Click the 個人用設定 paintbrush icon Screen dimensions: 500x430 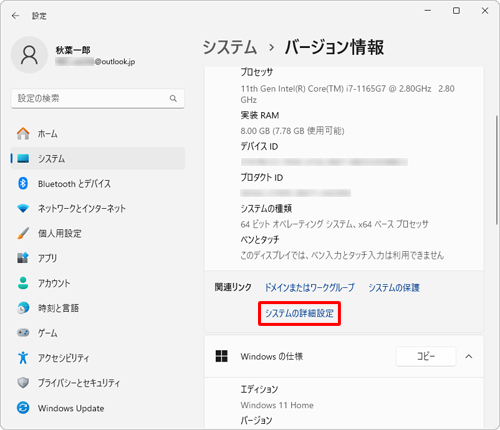(23, 233)
